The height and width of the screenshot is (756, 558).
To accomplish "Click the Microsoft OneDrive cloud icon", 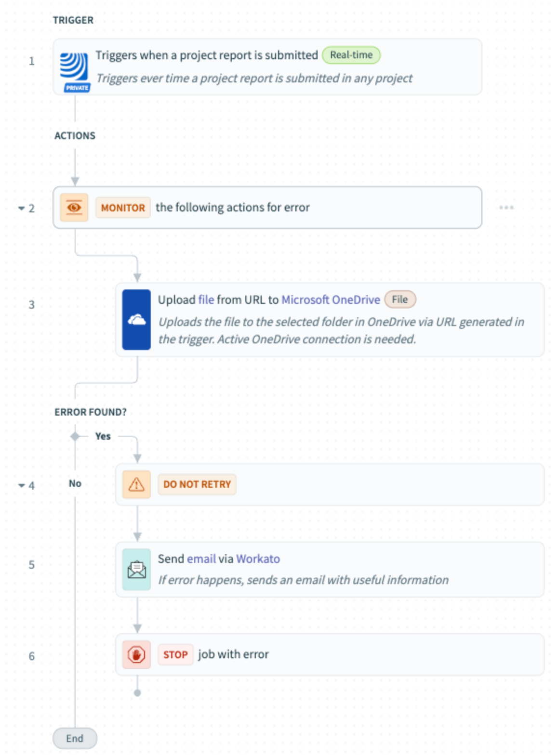I will (136, 319).
